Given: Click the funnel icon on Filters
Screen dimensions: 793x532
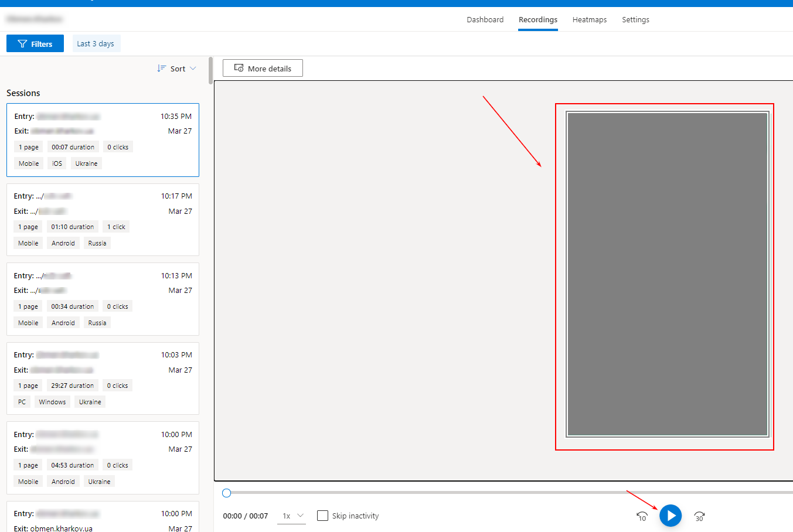Looking at the screenshot, I should (x=22, y=44).
